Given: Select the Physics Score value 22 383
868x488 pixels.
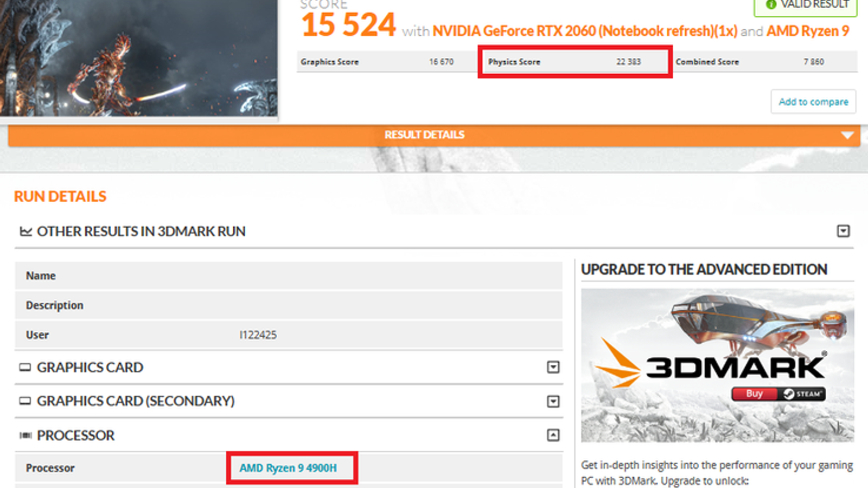Looking at the screenshot, I should 628,62.
